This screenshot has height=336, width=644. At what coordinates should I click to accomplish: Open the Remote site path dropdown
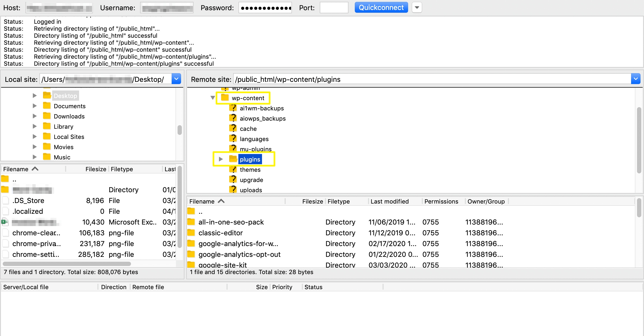(x=635, y=79)
